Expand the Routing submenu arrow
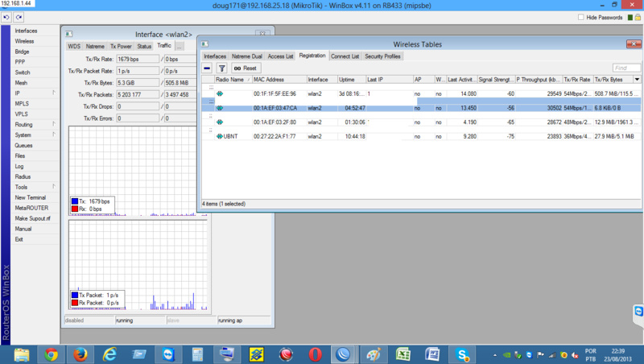This screenshot has height=364, width=644. click(54, 125)
